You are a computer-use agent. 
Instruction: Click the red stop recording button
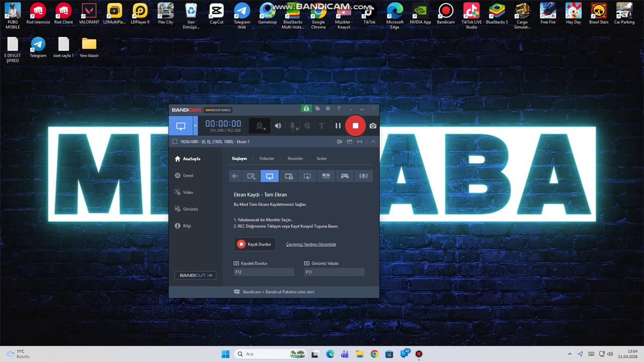point(355,126)
